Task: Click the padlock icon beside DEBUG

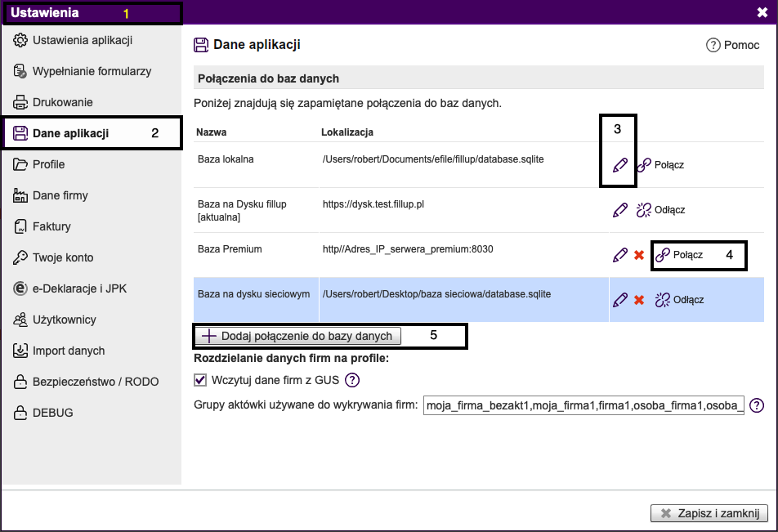Action: (20, 413)
